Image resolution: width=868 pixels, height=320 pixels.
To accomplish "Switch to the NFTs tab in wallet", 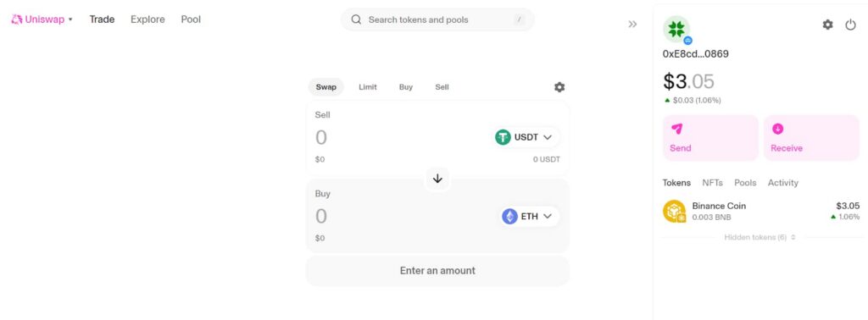I will point(712,182).
